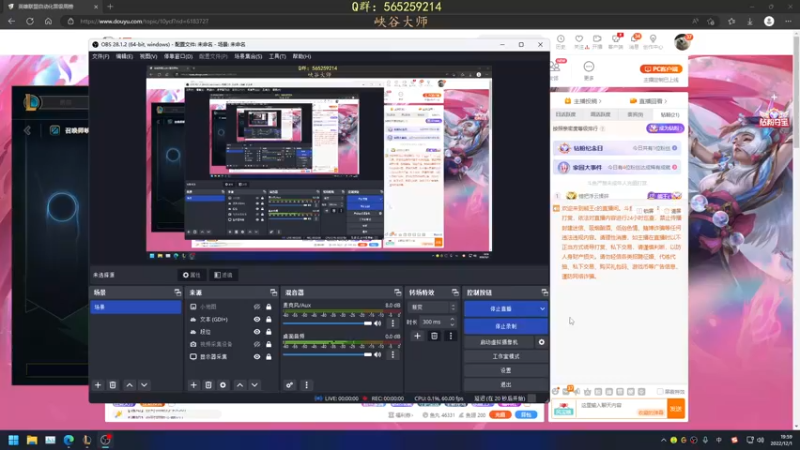Add a new scene with the plus icon
This screenshot has height=450, width=800.
point(98,385)
